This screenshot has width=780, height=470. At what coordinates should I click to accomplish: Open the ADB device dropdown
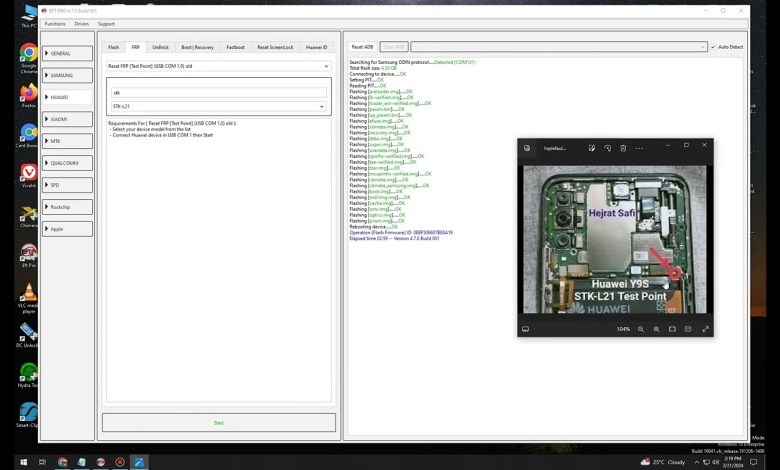[x=559, y=47]
